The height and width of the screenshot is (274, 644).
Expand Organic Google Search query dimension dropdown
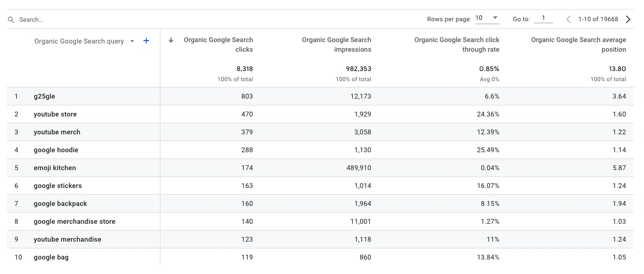(x=132, y=42)
